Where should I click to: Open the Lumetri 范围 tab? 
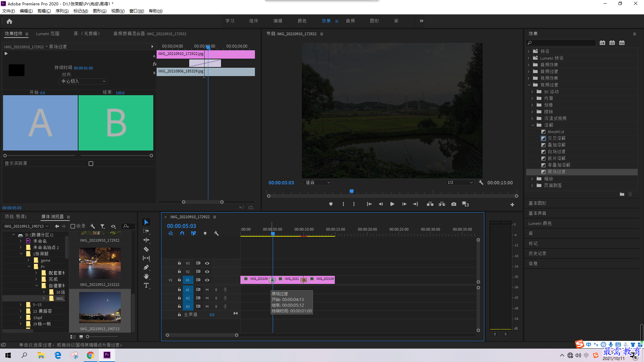coord(48,34)
